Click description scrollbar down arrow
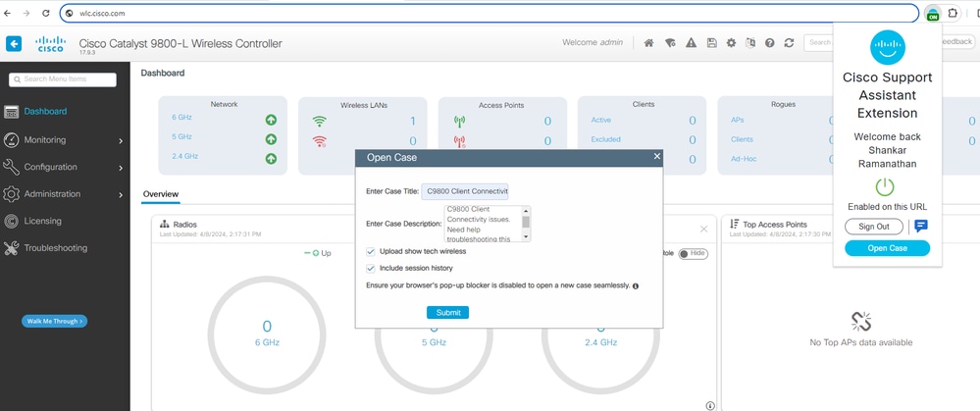This screenshot has width=980, height=411. (526, 237)
